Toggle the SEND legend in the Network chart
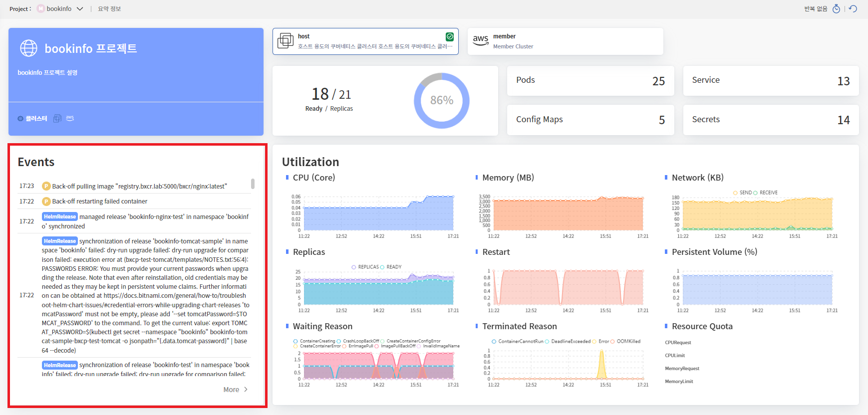Image resolution: width=868 pixels, height=415 pixels. pyautogui.click(x=742, y=193)
